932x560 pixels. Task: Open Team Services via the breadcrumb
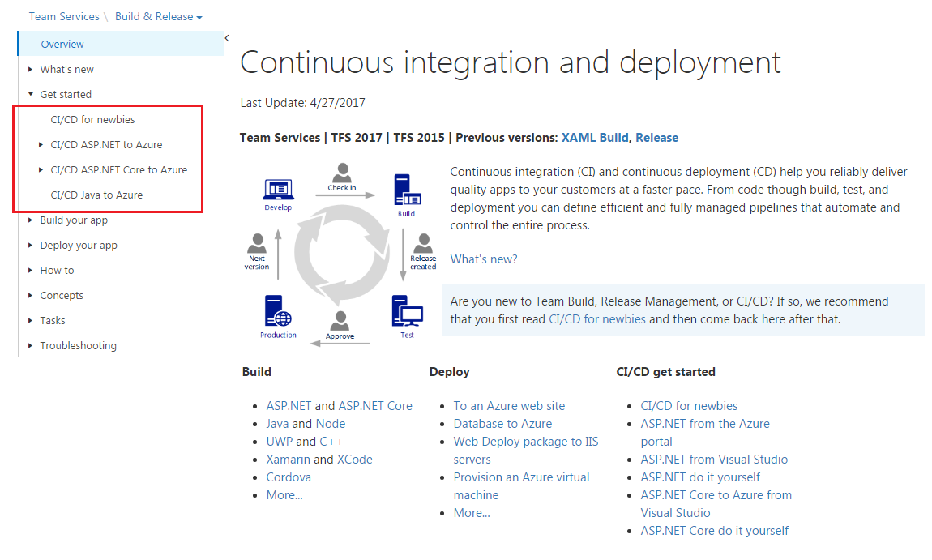(64, 15)
